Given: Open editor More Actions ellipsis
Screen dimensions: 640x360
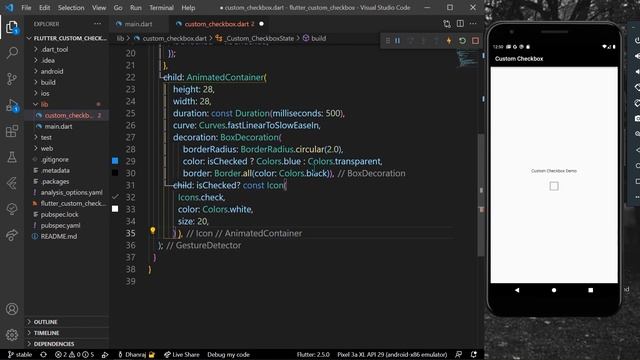Looking at the screenshot, I should [x=473, y=24].
